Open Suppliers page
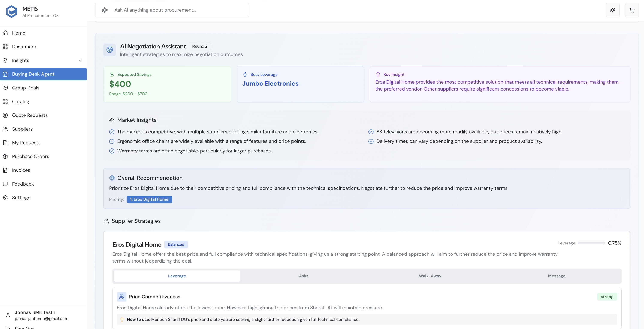Screen dimensions: 644x329 click(x=43, y=129)
